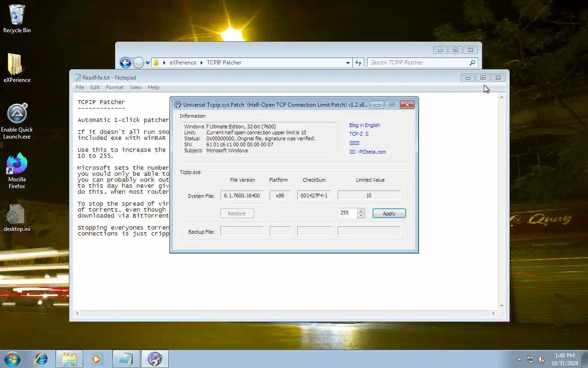
Task: Select the eXPerience folder on desktop
Action: tap(17, 68)
